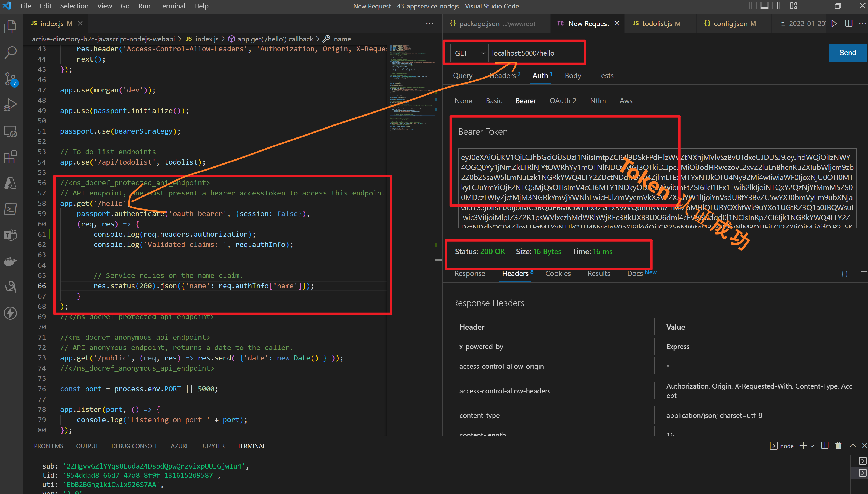Open the Azure view in activity bar
Image resolution: width=868 pixels, height=494 pixels.
point(10,183)
